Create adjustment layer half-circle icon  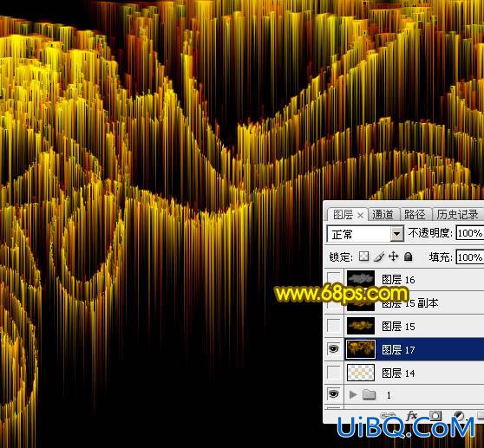(x=460, y=416)
